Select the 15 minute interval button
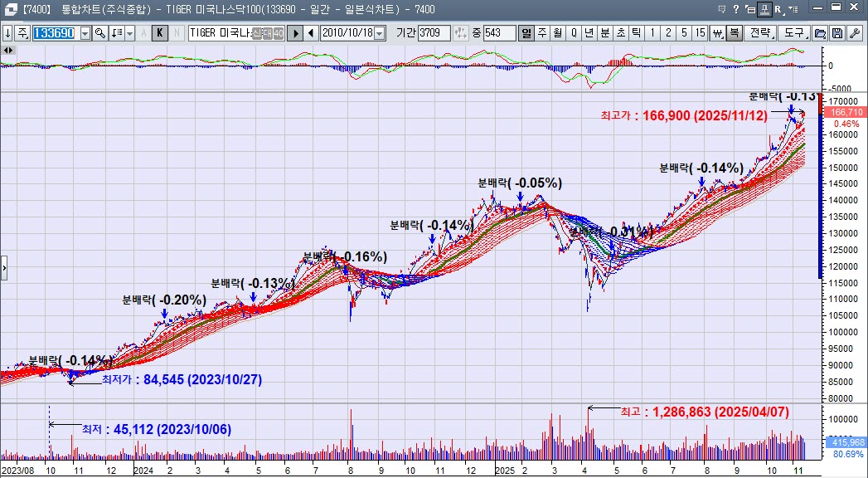 tap(701, 33)
